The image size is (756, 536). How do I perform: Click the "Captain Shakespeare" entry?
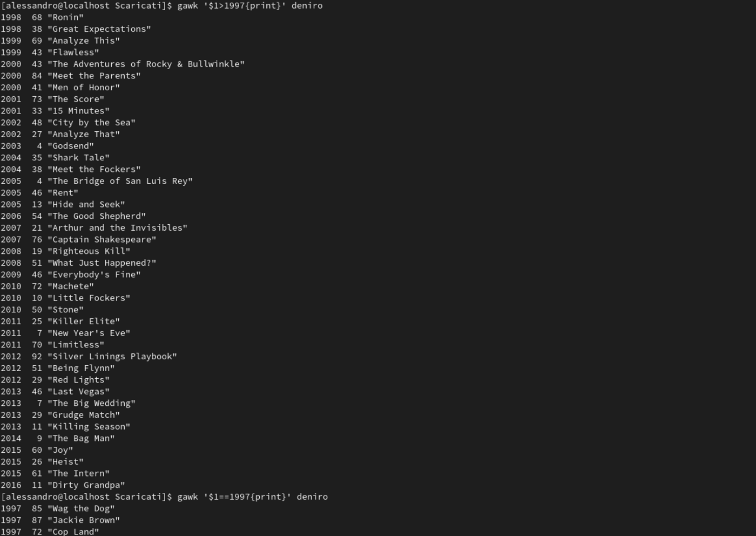[102, 239]
